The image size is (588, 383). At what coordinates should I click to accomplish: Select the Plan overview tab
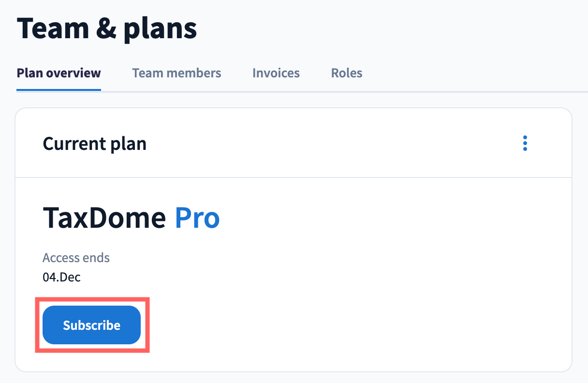[x=59, y=73]
